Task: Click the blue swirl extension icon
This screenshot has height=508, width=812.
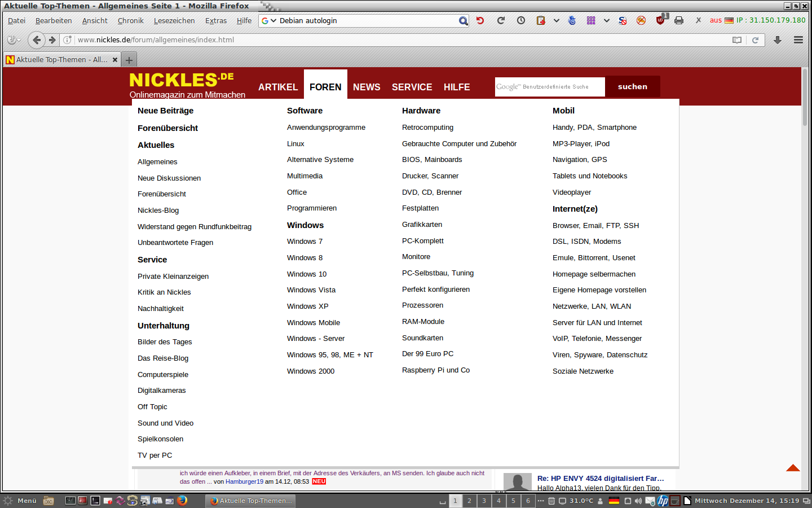Action: (x=572, y=20)
